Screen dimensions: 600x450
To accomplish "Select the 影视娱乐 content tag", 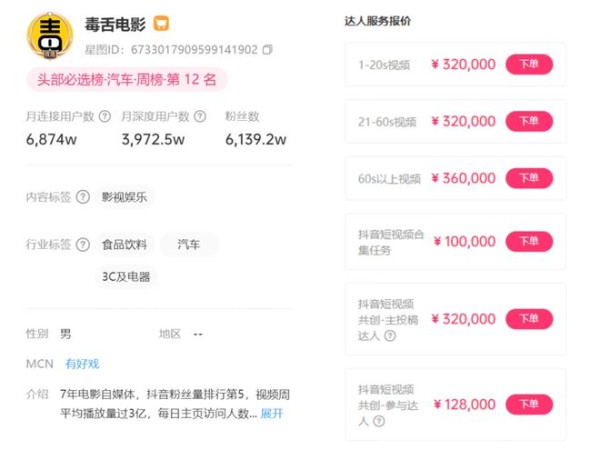I will click(124, 197).
